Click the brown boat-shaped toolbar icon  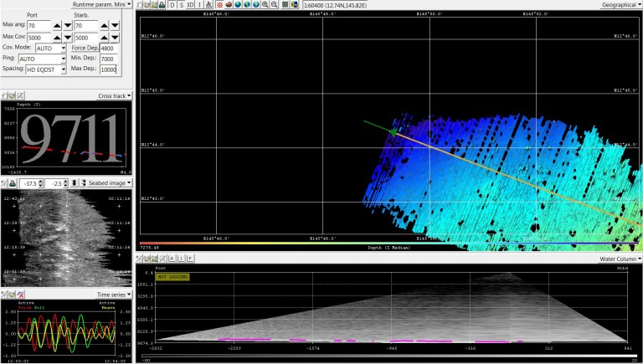pos(229,5)
